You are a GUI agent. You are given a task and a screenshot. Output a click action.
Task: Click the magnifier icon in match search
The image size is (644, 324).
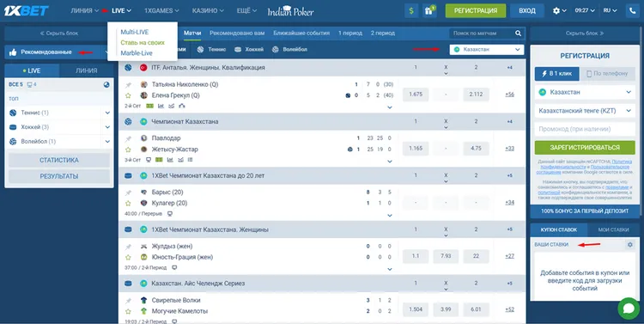[519, 34]
